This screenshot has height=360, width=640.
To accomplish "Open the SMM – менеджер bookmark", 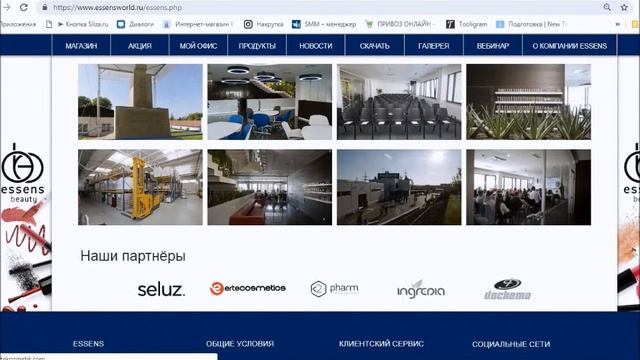I will pyautogui.click(x=324, y=24).
